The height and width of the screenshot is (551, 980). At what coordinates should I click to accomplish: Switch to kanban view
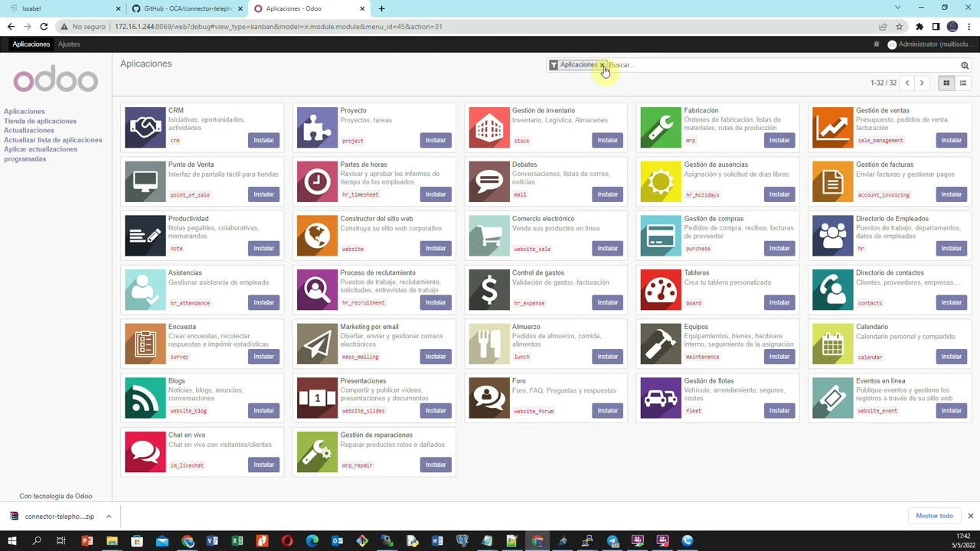coord(946,83)
